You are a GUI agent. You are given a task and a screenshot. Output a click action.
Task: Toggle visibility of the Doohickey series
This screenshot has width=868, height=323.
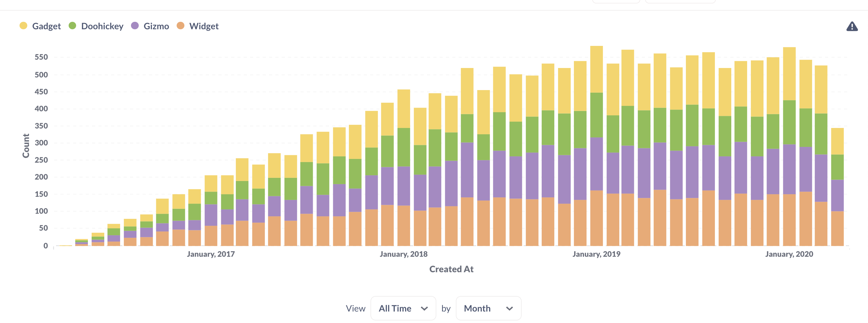[x=102, y=26]
